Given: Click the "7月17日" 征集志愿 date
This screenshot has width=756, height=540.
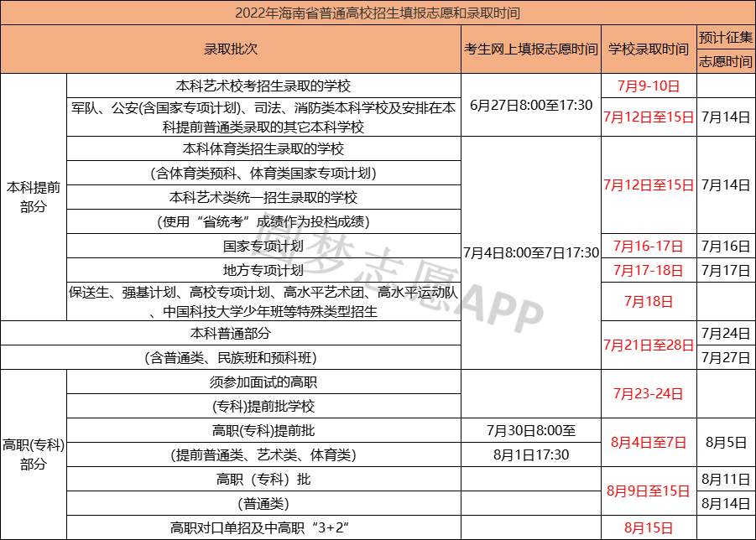Looking at the screenshot, I should [726, 270].
